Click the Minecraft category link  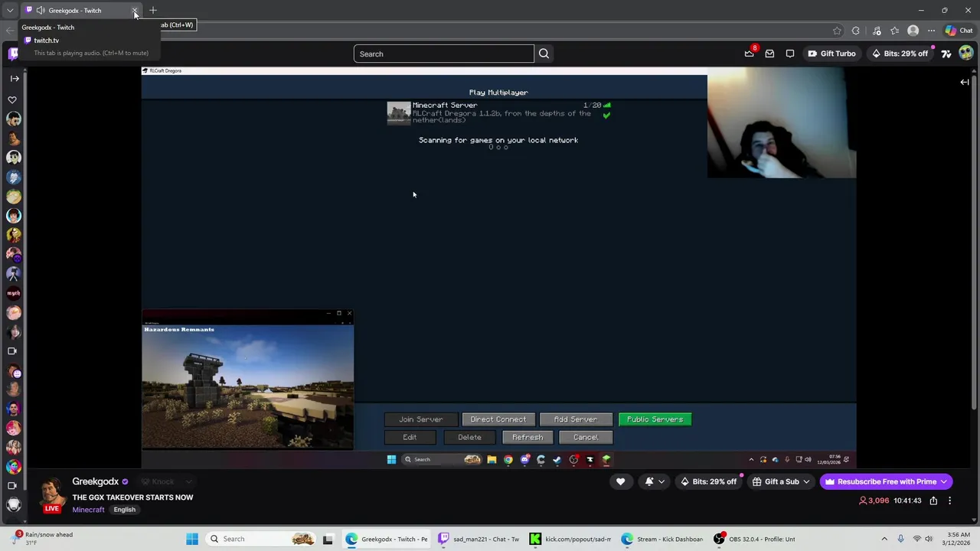tap(88, 510)
